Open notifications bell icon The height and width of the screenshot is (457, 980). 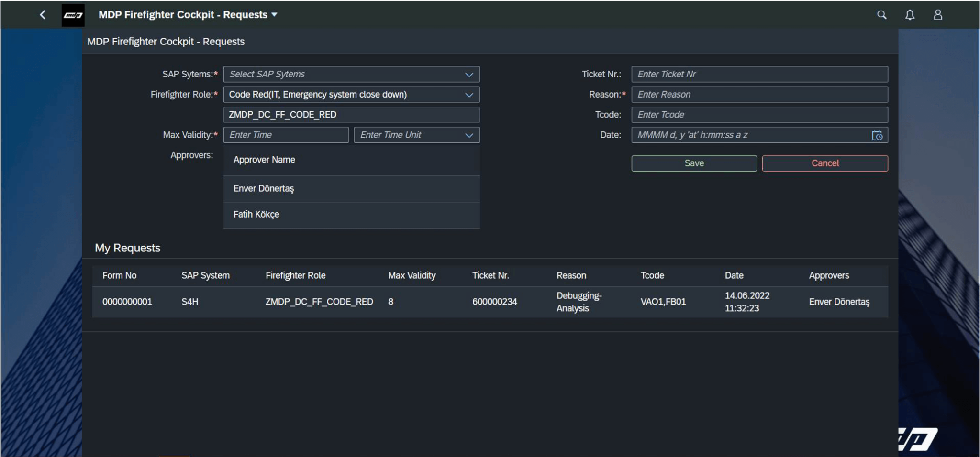click(910, 15)
